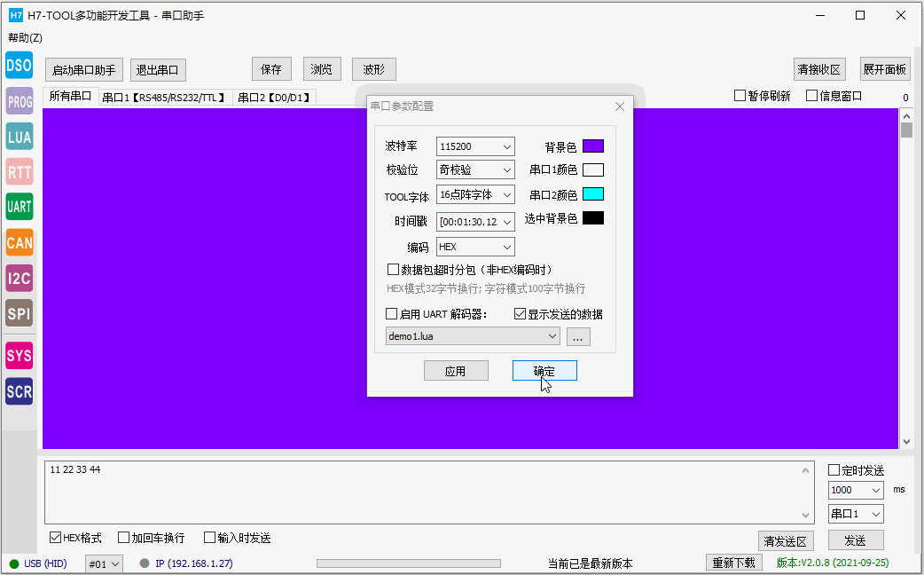Pick the black 选中背景色 swatch
The width and height of the screenshot is (924, 575).
point(593,218)
